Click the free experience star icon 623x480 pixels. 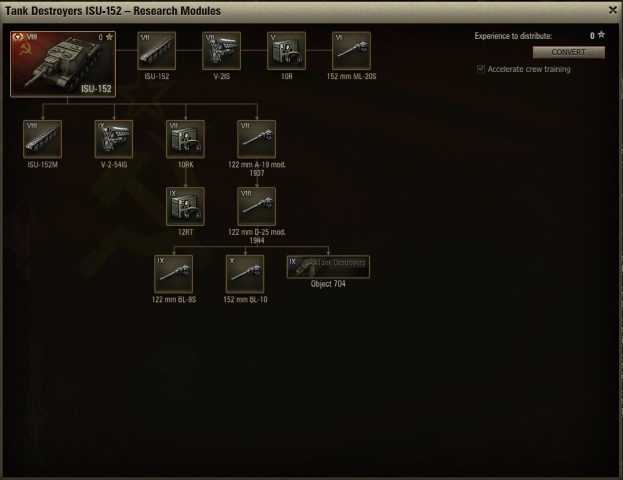coord(601,35)
